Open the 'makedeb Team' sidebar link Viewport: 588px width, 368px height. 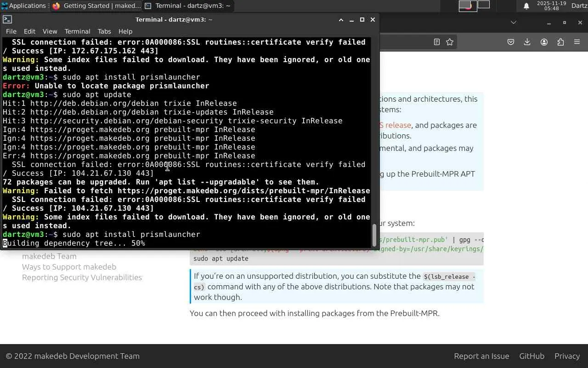49,256
